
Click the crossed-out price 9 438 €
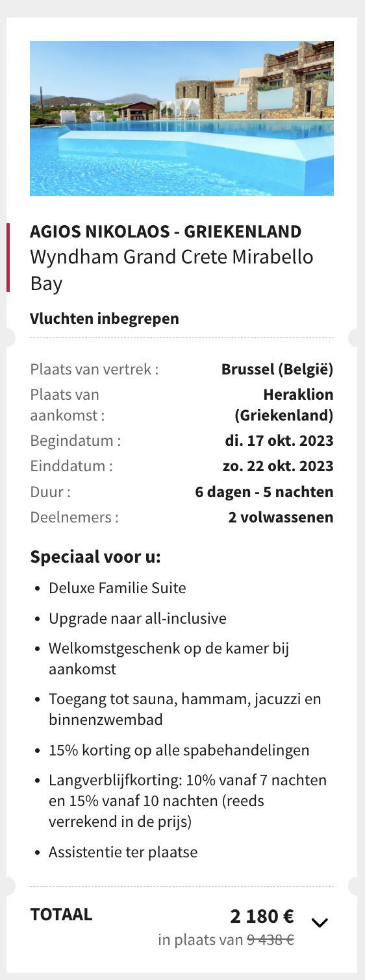pyautogui.click(x=270, y=939)
